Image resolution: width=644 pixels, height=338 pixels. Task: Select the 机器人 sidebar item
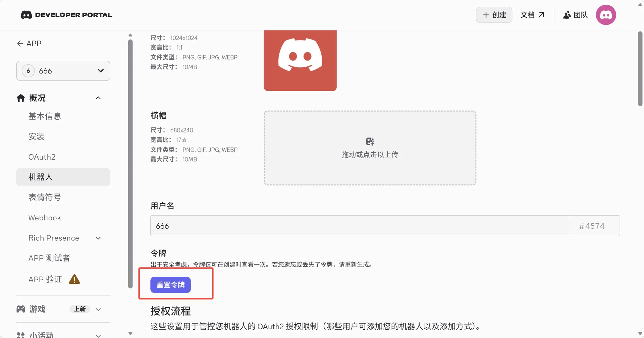[x=63, y=177]
